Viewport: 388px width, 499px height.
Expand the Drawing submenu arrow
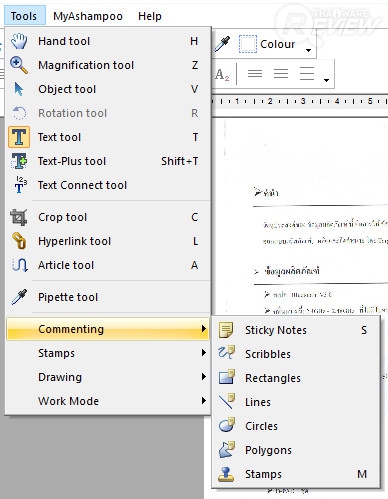pyautogui.click(x=204, y=377)
